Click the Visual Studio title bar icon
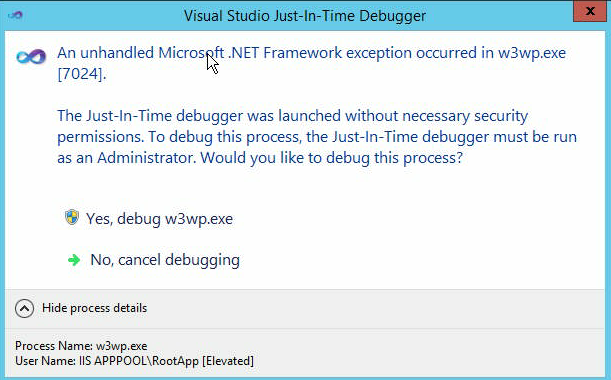The width and height of the screenshot is (611, 380). [15, 15]
